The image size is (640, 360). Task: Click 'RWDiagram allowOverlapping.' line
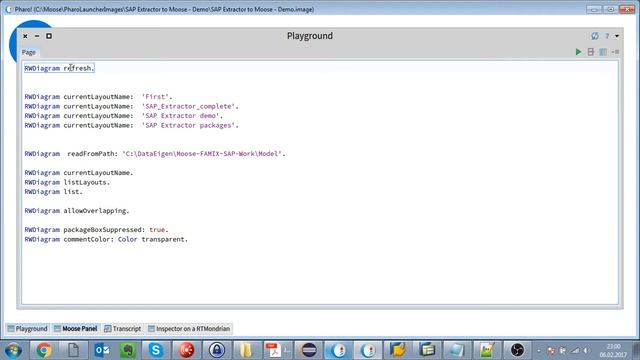pos(77,211)
